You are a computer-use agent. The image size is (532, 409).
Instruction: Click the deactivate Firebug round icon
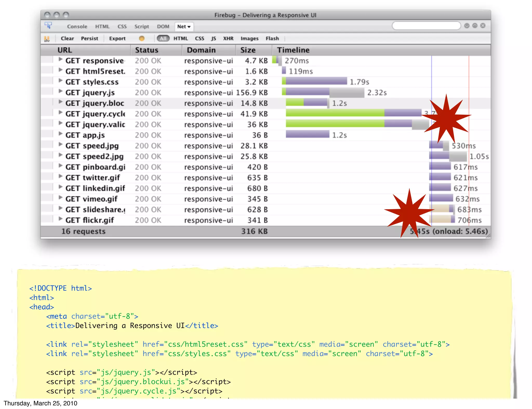pos(483,25)
